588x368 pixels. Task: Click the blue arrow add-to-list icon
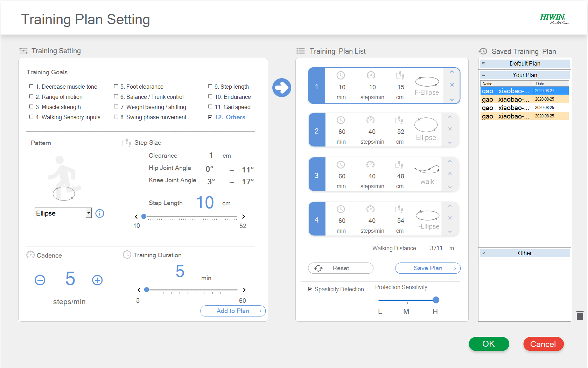point(282,88)
